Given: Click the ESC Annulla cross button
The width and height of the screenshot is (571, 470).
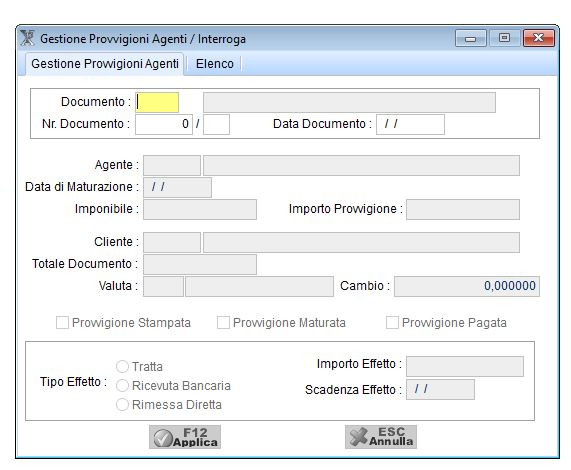Looking at the screenshot, I should point(381,437).
